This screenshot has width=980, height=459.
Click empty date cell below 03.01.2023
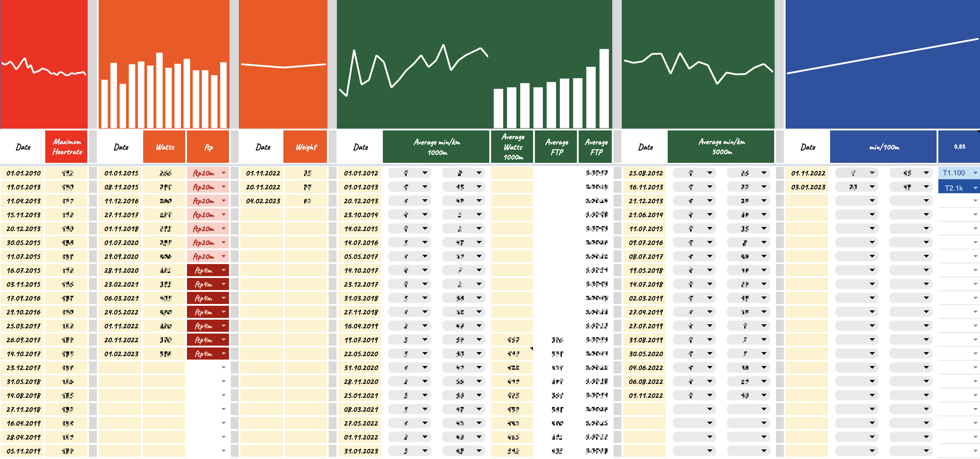[807, 201]
